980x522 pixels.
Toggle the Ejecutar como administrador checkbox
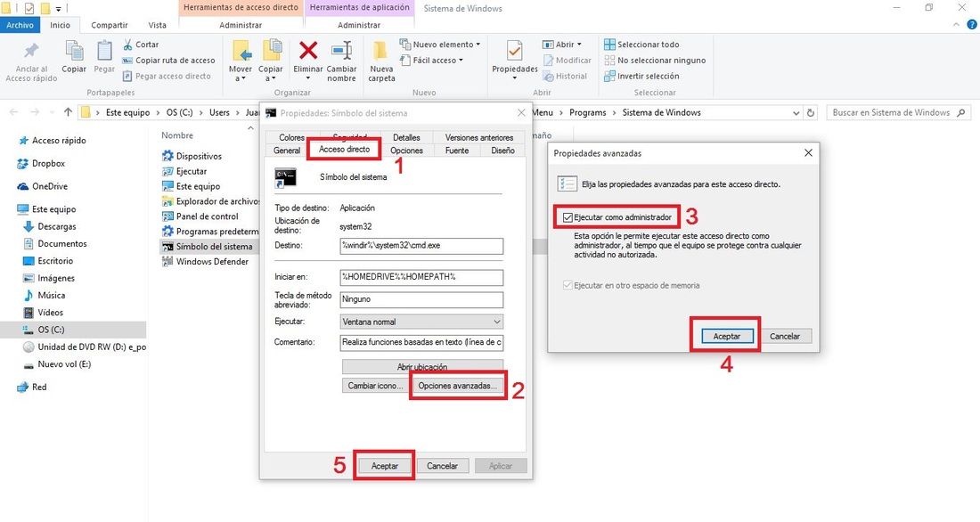[568, 217]
